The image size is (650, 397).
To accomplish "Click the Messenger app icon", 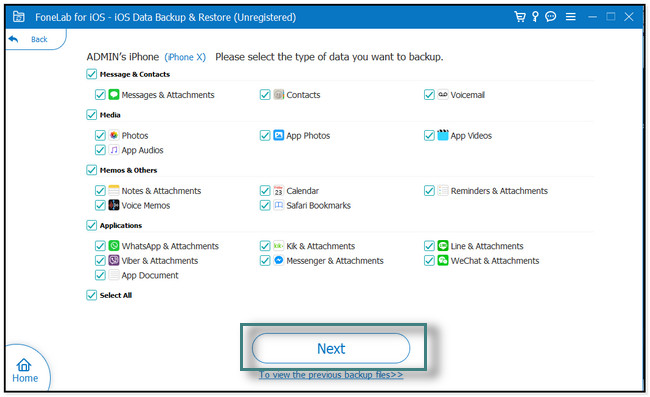I will click(x=279, y=260).
